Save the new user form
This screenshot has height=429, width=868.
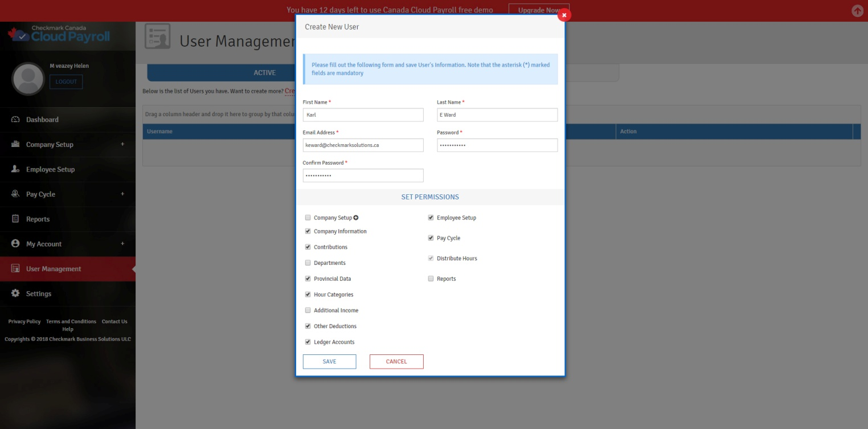click(x=329, y=362)
